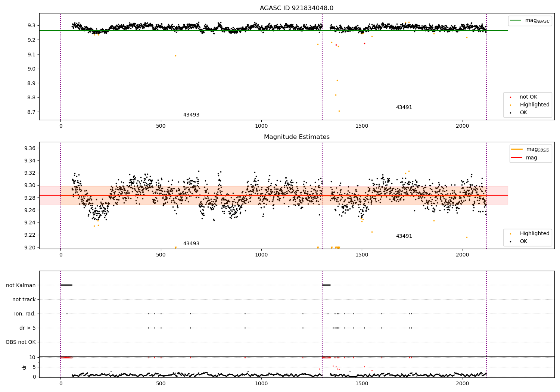Click the "Ion. rad." row label
Screen dimensions: 560x392
point(25,314)
